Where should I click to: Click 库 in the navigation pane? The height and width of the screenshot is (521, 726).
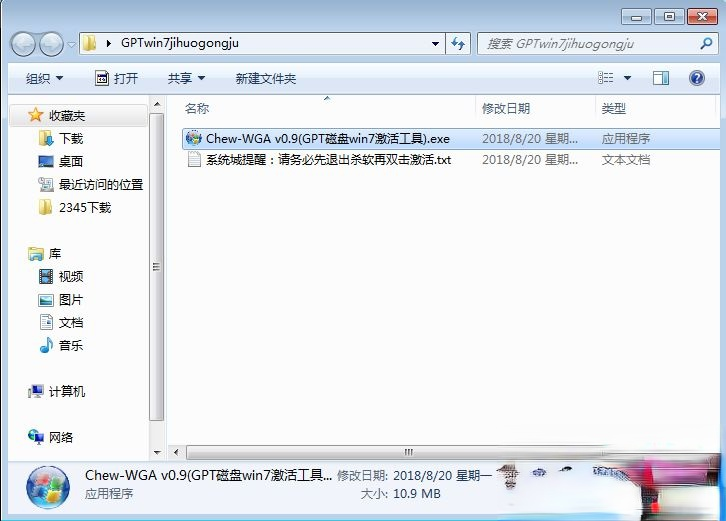click(55, 253)
